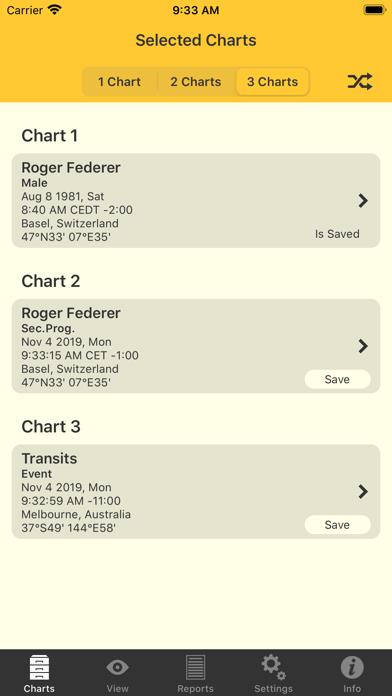
Task: Expand Chart 3 Transits chevron
Action: pos(363,492)
